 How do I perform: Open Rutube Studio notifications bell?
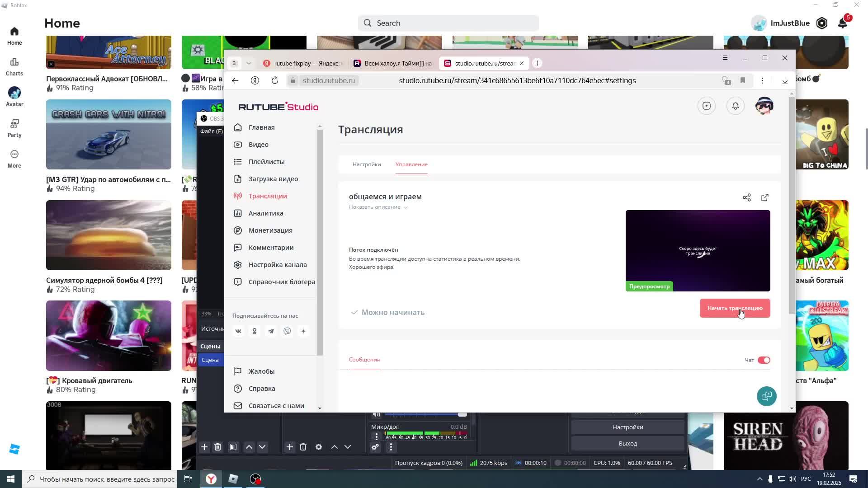pyautogui.click(x=736, y=106)
